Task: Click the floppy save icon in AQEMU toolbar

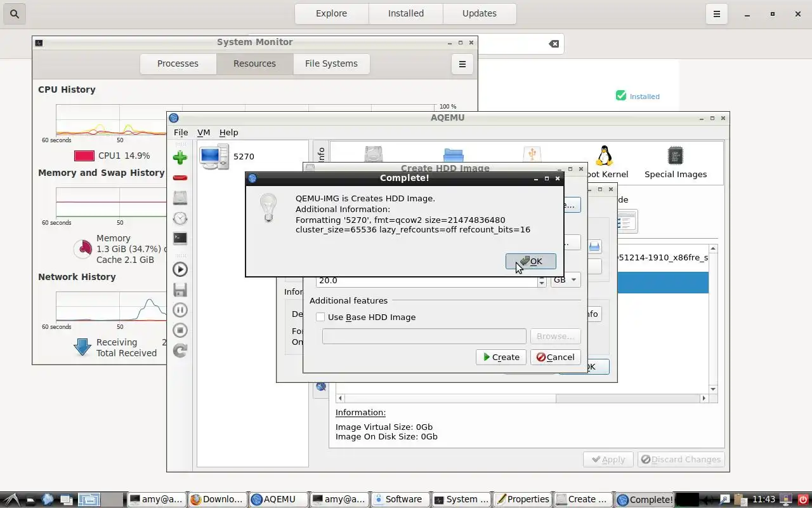Action: point(180,290)
